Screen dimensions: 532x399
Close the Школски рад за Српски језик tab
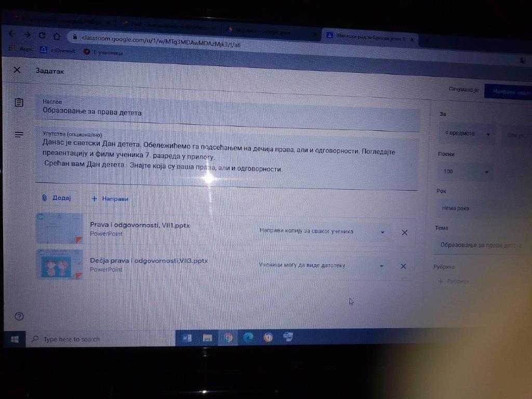[412, 39]
